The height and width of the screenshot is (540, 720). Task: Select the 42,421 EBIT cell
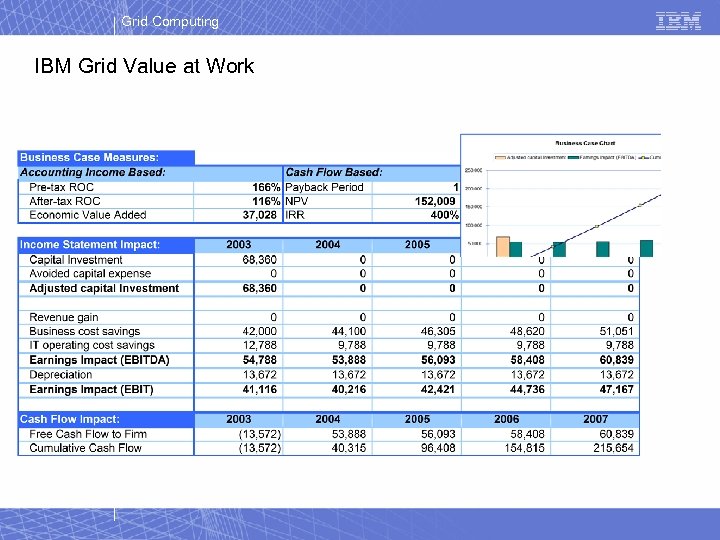tap(438, 389)
